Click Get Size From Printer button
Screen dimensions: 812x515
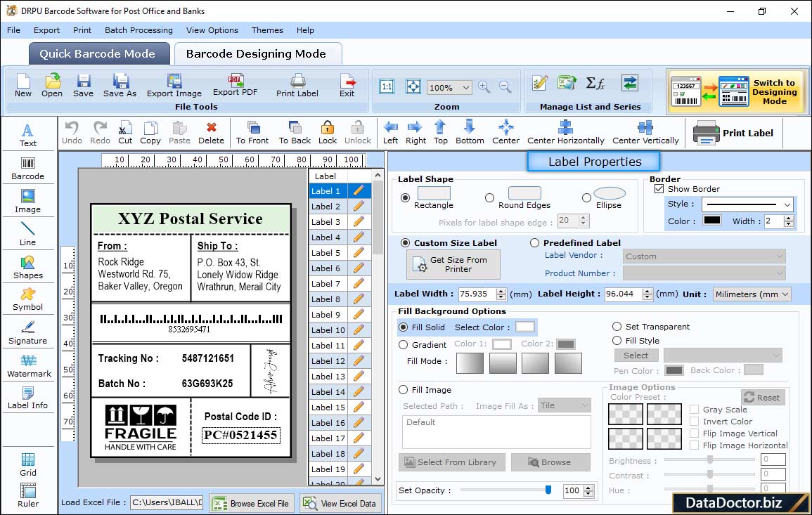(x=453, y=264)
